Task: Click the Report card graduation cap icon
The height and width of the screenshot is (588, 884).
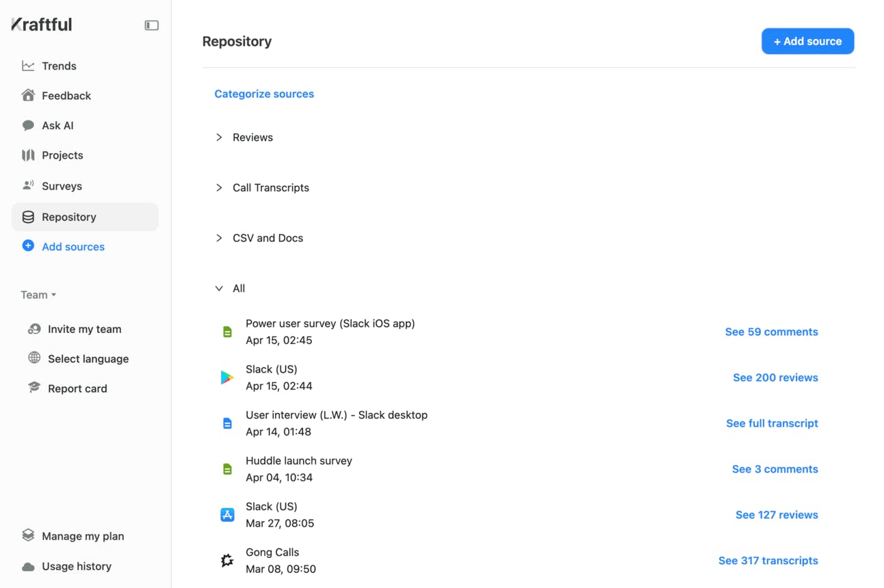Action: click(34, 388)
